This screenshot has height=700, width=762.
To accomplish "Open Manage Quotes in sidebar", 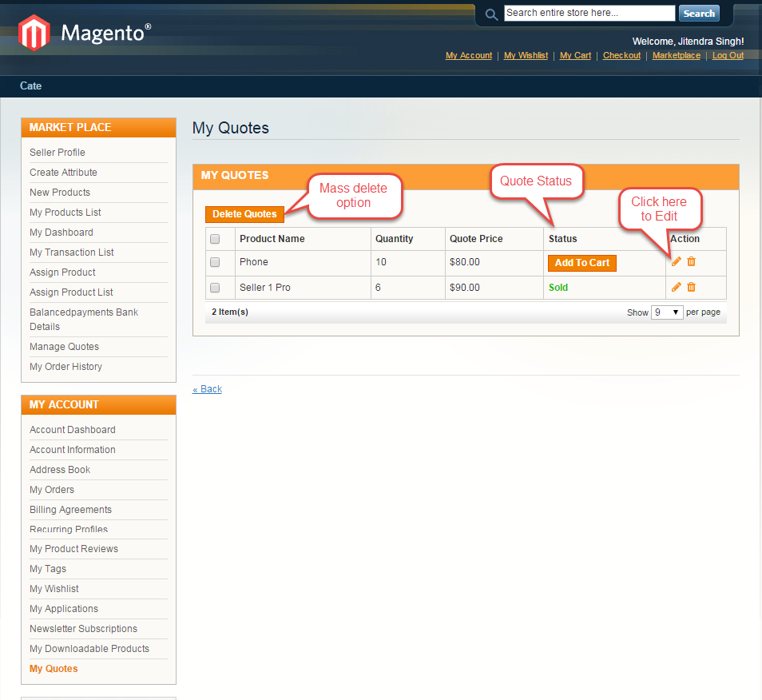I will (x=64, y=346).
